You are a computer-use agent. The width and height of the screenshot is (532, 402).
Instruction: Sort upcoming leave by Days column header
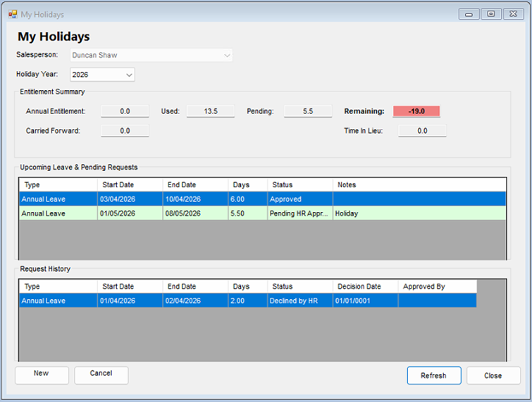(247, 184)
